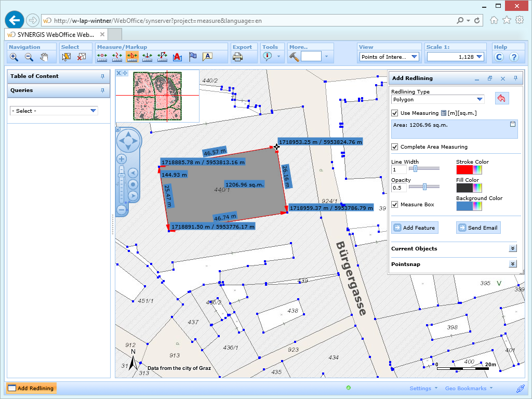The width and height of the screenshot is (532, 399).
Task: Select the Pan tool
Action: coord(43,57)
